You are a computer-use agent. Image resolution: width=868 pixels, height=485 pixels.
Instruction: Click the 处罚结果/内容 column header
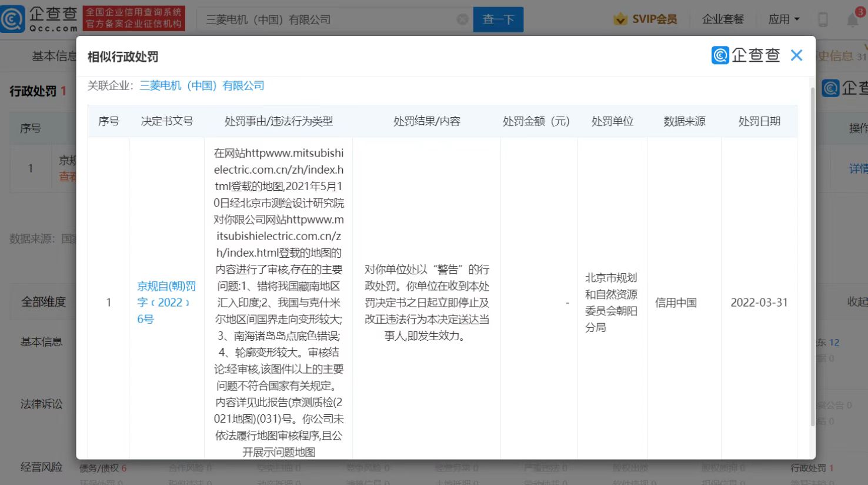pyautogui.click(x=427, y=121)
